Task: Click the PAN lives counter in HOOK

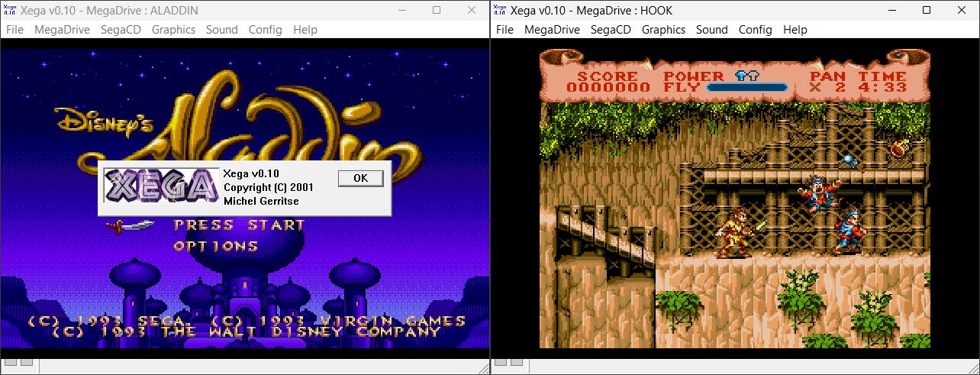Action: 830,82
